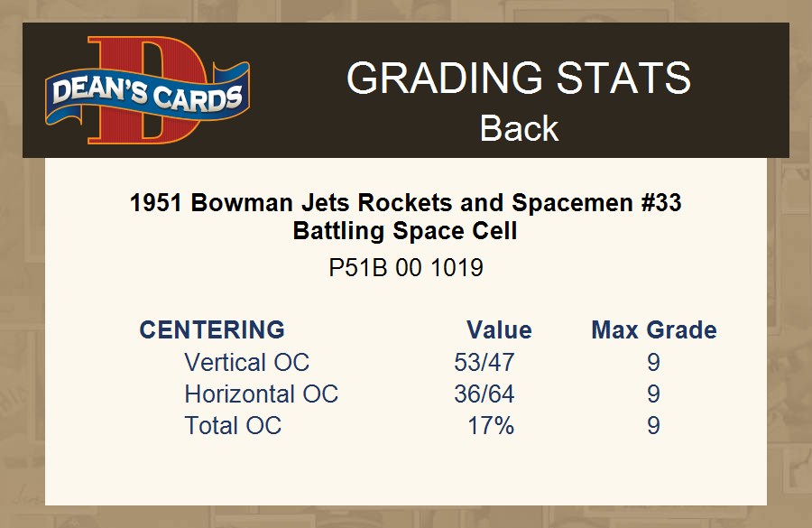Click the max grade 9 for Horizontal OC
This screenshot has width=812, height=528.
tap(653, 394)
